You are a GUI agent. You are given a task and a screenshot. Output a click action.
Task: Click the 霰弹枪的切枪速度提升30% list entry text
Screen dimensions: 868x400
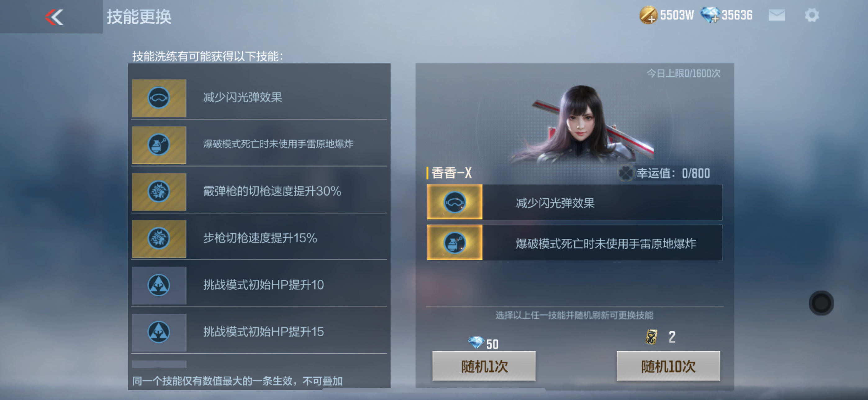(272, 191)
